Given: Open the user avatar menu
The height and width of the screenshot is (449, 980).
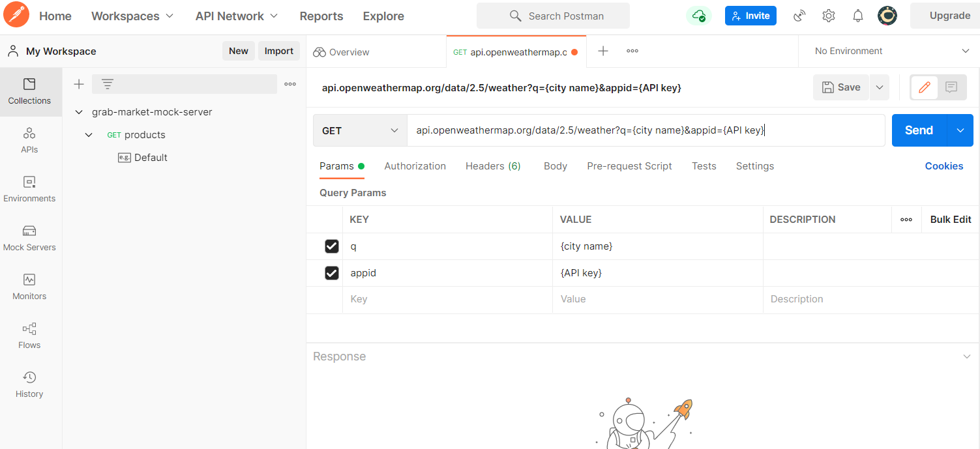Looking at the screenshot, I should coord(887,16).
